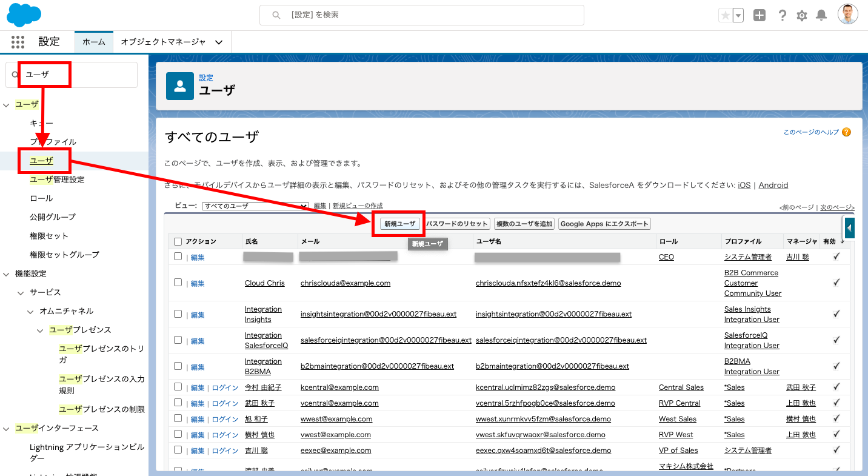Click the orange help icon for this page
868x476 pixels.
coord(846,132)
